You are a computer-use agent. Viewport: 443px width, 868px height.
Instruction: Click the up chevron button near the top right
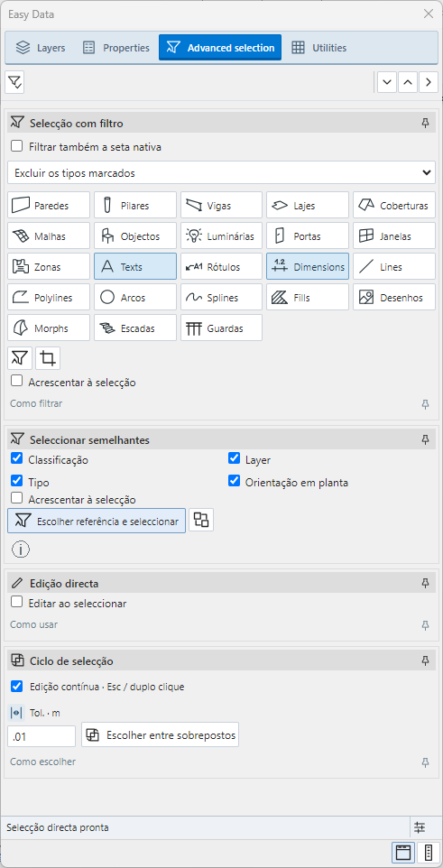pyautogui.click(x=408, y=82)
